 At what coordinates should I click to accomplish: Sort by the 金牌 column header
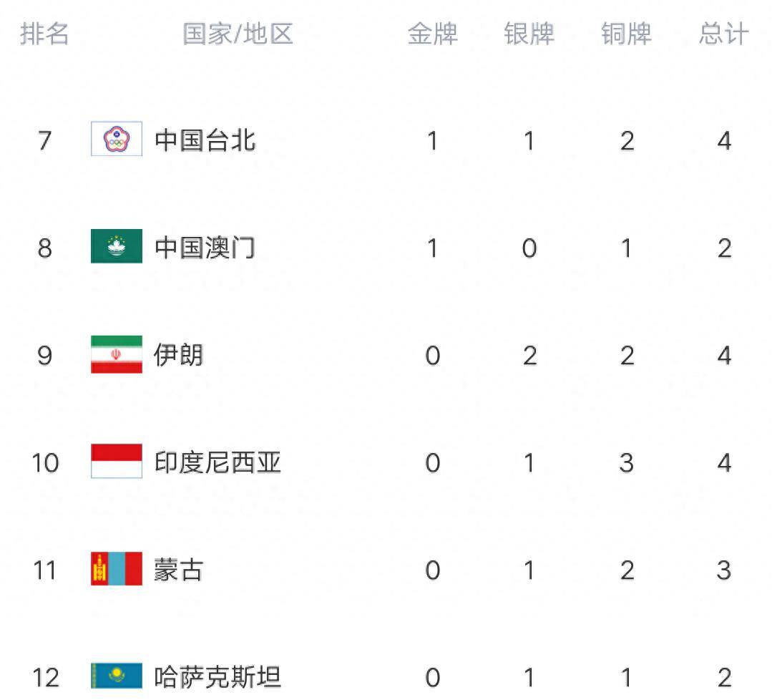pos(432,34)
